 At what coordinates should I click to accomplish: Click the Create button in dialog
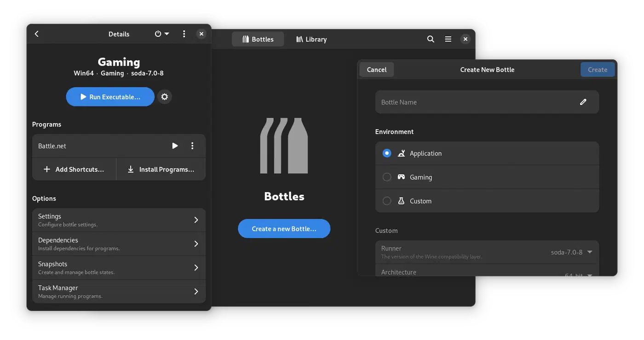598,70
